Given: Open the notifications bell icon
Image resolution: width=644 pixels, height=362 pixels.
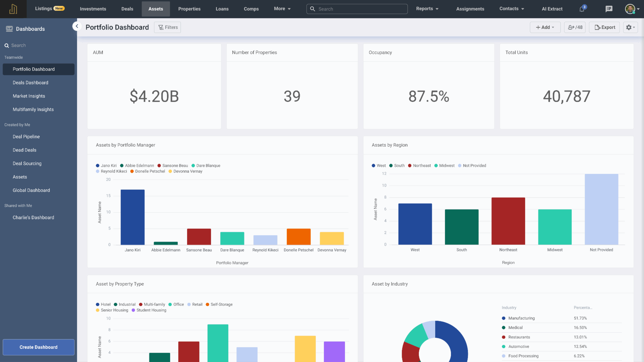Looking at the screenshot, I should click(582, 9).
